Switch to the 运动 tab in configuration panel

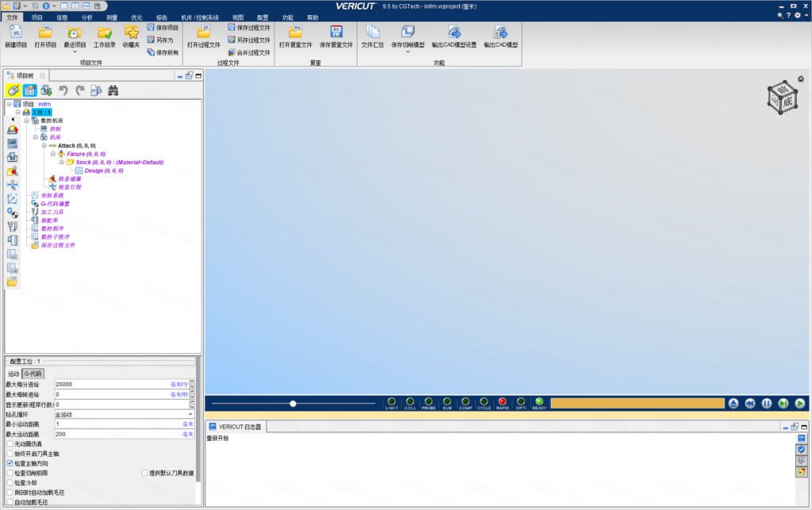(13, 374)
